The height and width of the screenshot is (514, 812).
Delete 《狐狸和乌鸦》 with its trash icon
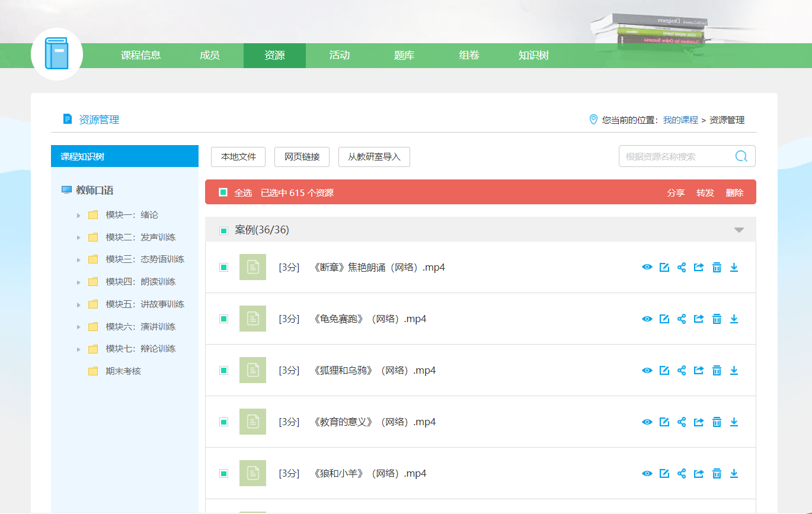(x=717, y=370)
